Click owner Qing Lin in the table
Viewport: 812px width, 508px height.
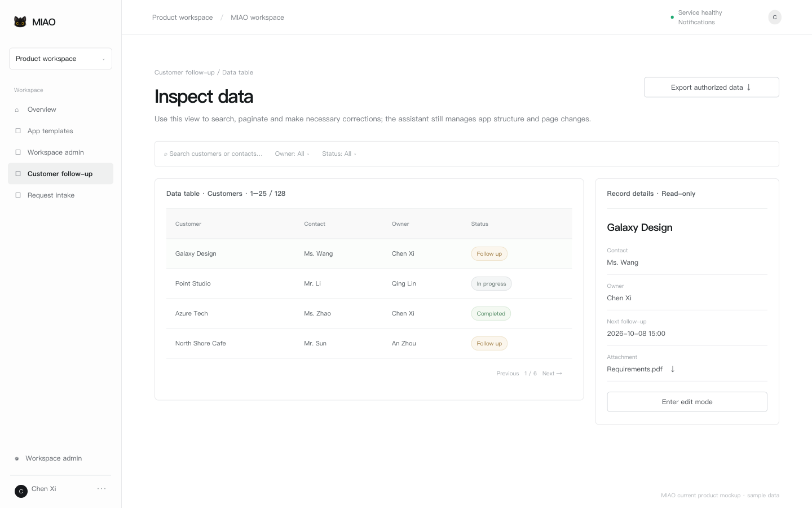(404, 284)
